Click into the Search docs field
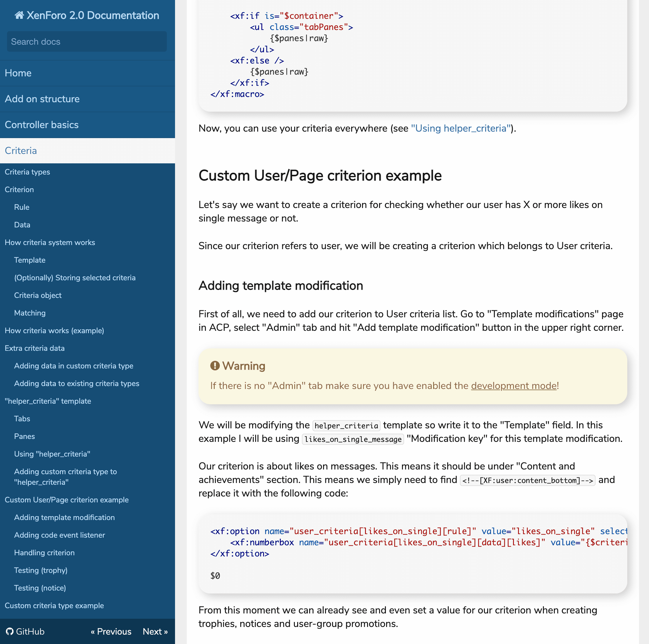Image resolution: width=649 pixels, height=644 pixels. pos(87,42)
